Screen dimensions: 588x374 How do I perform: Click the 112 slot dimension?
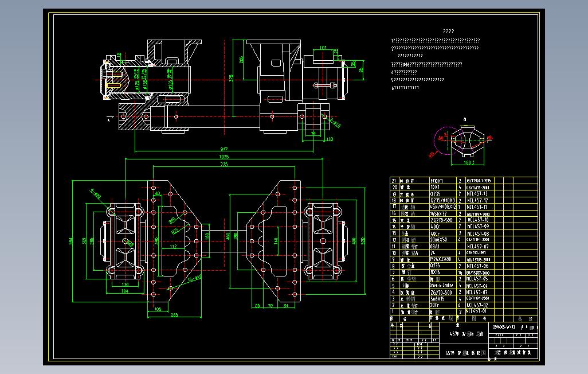pyautogui.click(x=173, y=246)
